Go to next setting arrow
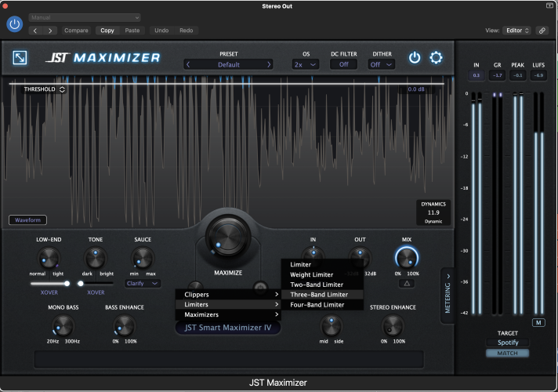The width and height of the screenshot is (558, 392). 50,31
